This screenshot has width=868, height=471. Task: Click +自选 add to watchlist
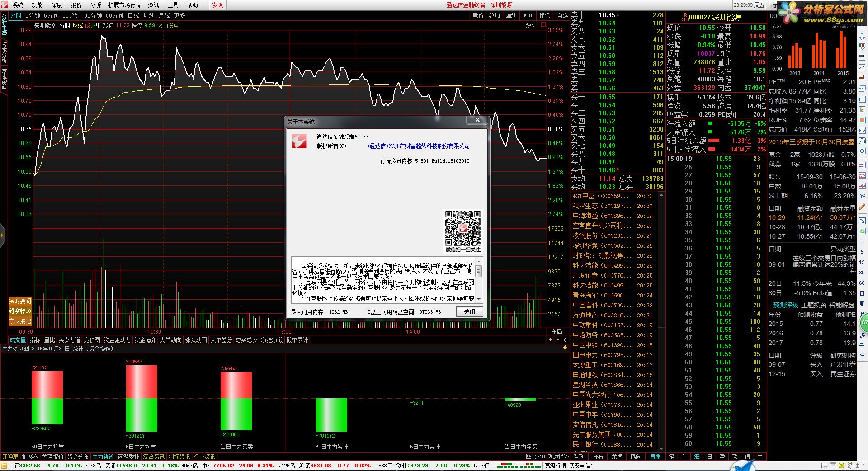(561, 15)
